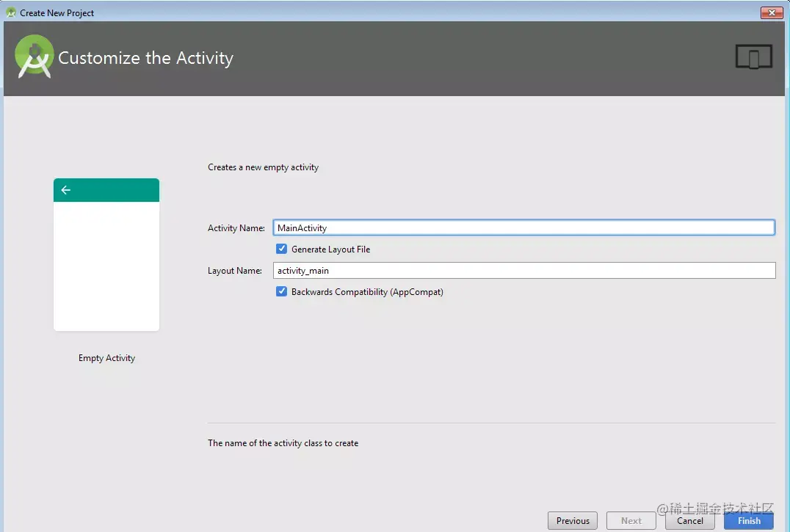The image size is (790, 532).
Task: Click the 'Customize the Activity' heading
Action: 145,58
